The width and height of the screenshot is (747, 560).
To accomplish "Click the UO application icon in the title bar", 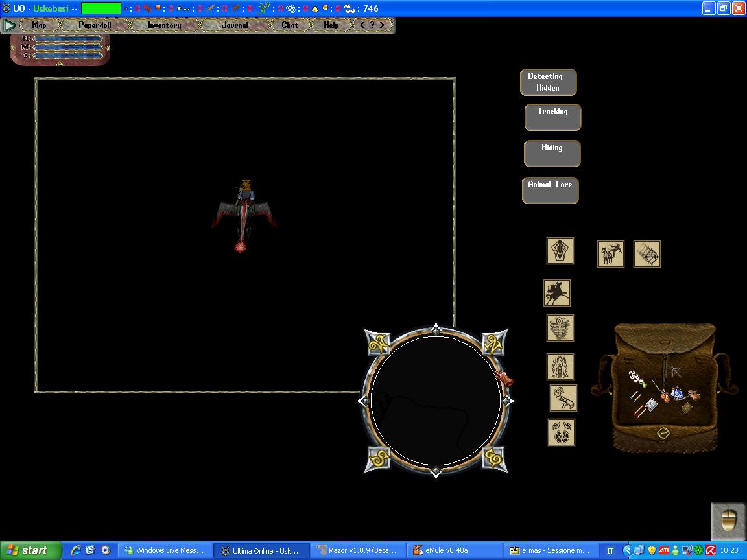I will click(6, 8).
